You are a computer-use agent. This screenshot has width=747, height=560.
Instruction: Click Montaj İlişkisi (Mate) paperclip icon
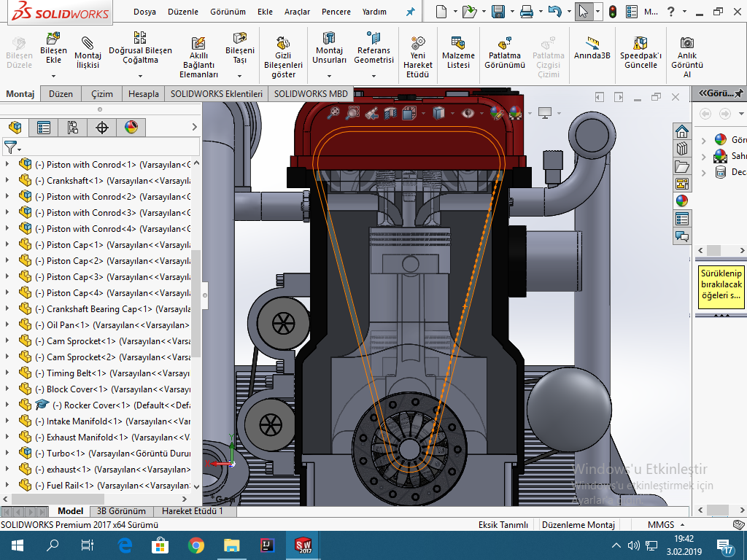(x=88, y=43)
